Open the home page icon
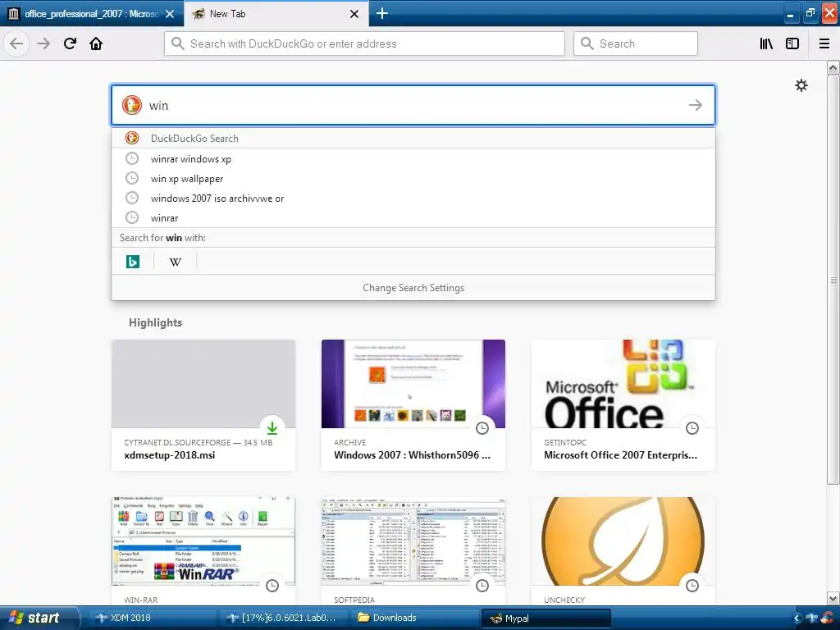840x630 pixels. (96, 43)
